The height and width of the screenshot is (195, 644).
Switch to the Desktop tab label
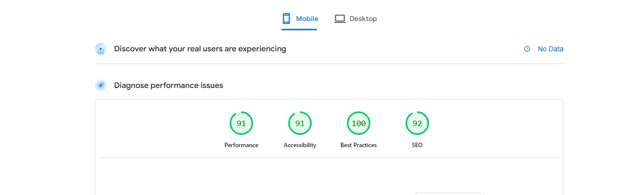coord(363,19)
